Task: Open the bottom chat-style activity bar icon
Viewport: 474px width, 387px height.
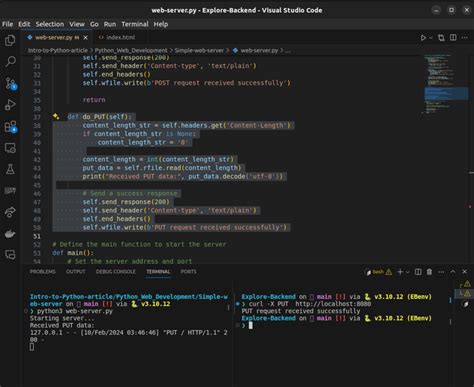Action: [10, 255]
